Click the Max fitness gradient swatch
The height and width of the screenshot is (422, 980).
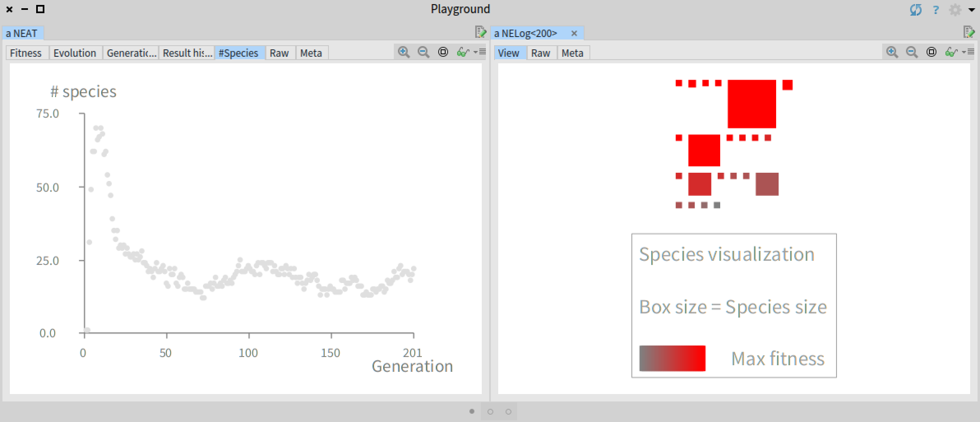pos(673,358)
